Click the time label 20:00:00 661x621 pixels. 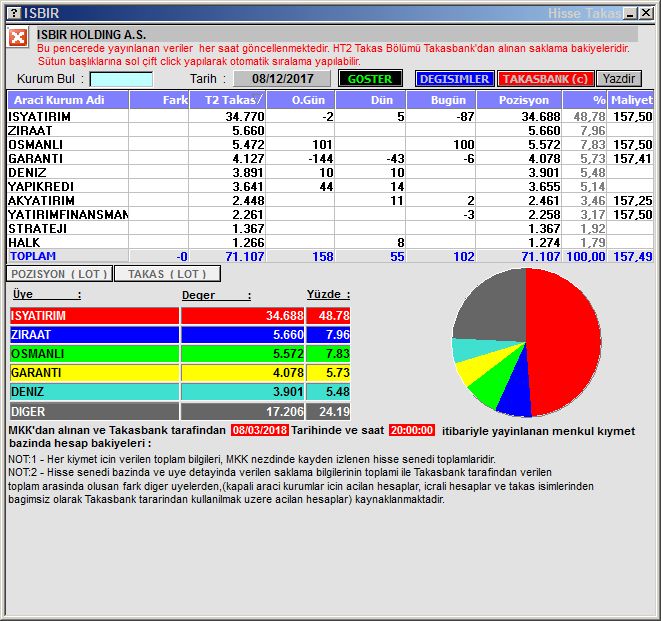(x=411, y=430)
